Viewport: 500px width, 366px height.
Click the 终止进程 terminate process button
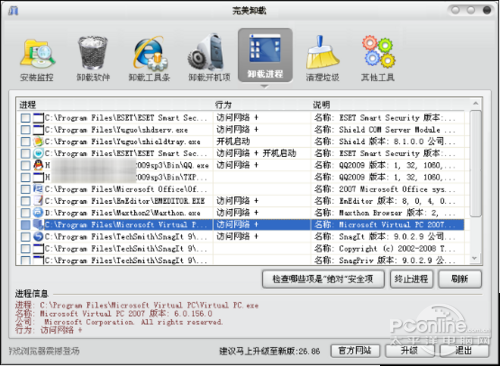411,279
